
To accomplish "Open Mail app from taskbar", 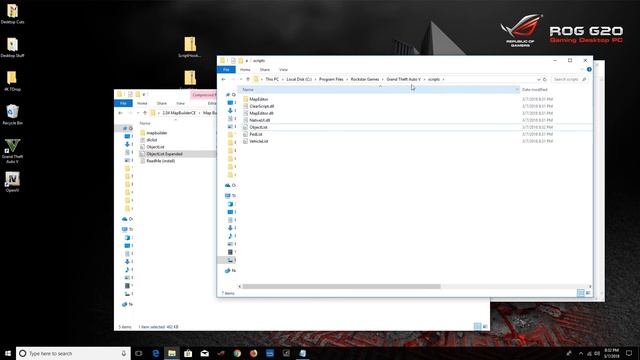I will 204,353.
